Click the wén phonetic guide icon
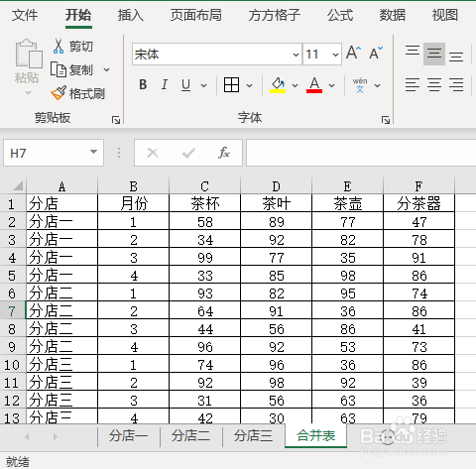This screenshot has height=469, width=476. coord(360,85)
